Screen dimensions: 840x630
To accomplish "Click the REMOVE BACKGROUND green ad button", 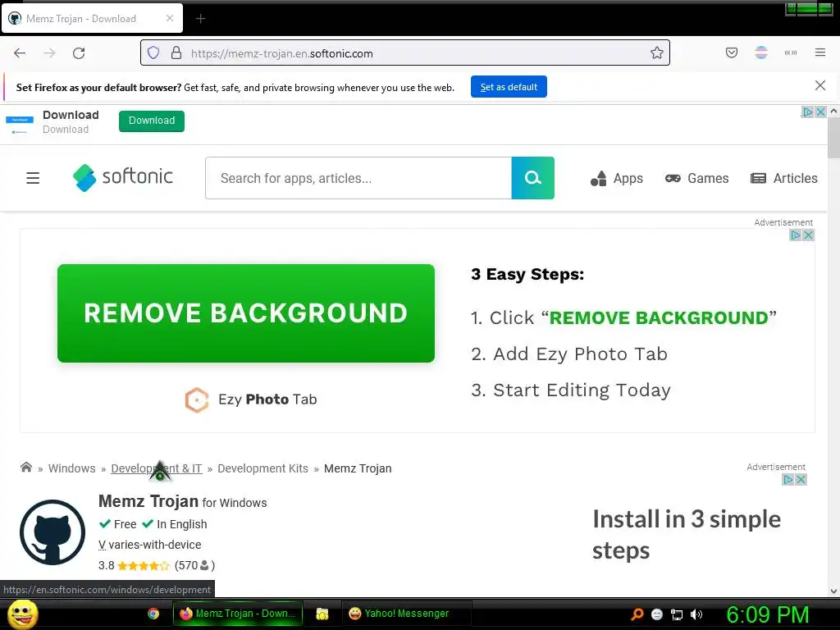I will pos(246,313).
